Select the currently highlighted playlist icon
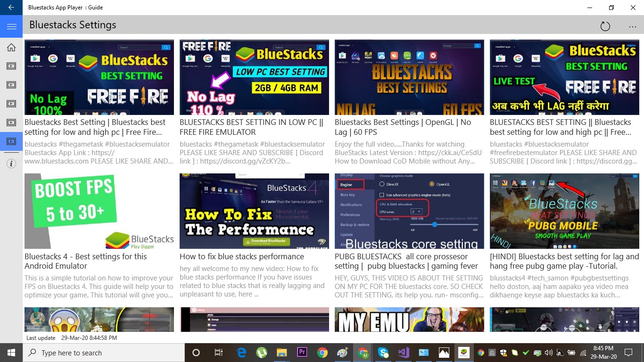 tap(11, 141)
